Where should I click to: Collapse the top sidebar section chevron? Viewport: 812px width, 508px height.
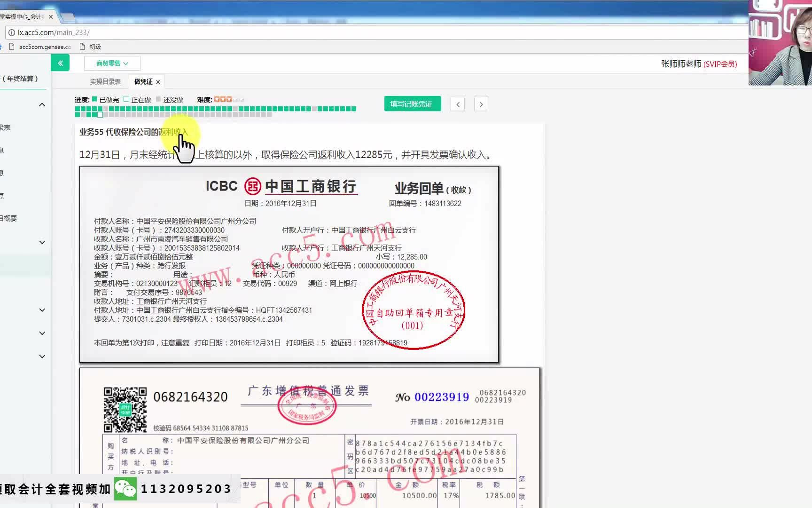coord(42,104)
